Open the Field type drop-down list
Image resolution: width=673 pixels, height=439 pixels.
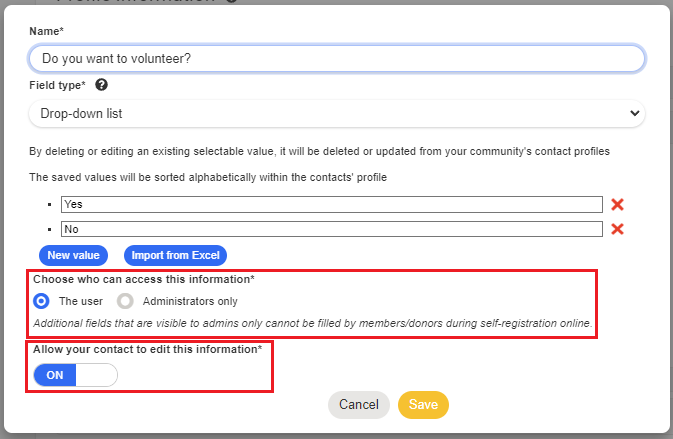pyautogui.click(x=336, y=114)
